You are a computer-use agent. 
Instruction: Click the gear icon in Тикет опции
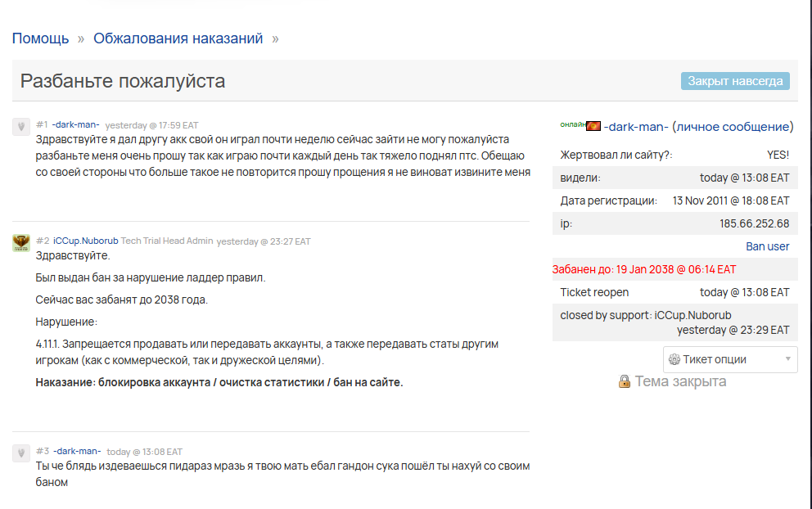[674, 359]
